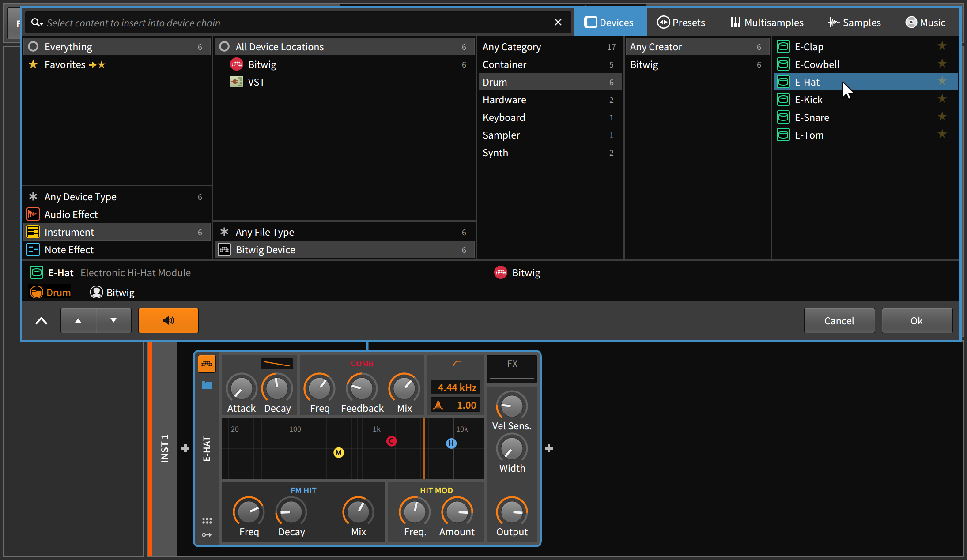Select All Device Locations
The image size is (967, 560).
[x=344, y=47]
